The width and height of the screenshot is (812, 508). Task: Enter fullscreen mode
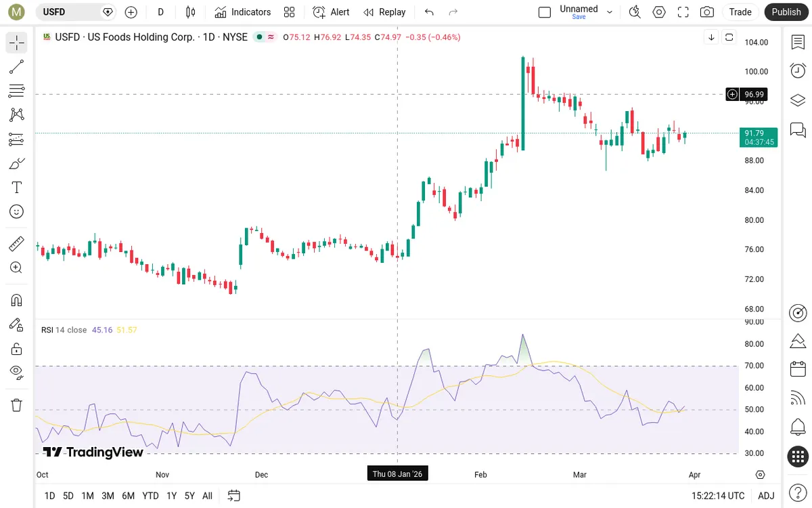coord(683,12)
